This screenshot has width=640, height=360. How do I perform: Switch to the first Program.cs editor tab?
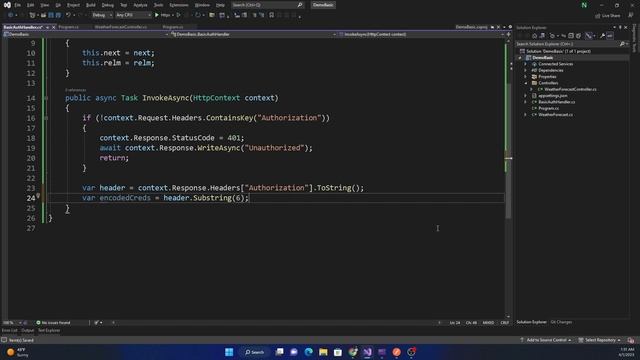pos(69,27)
